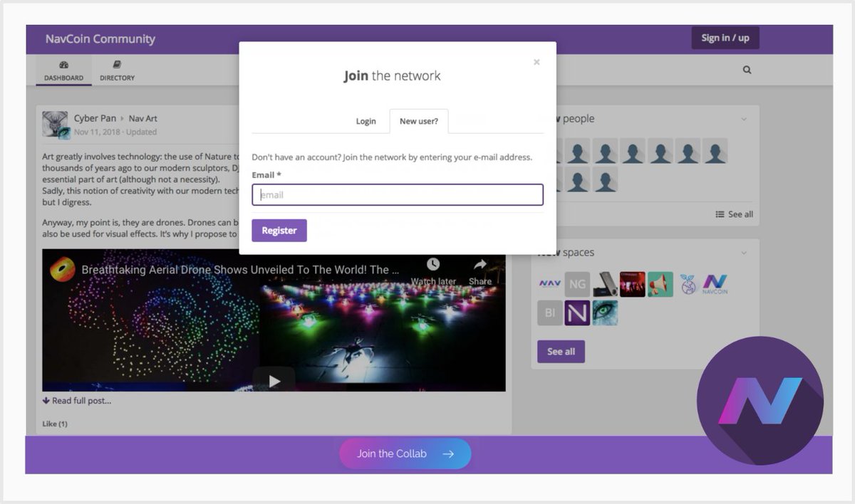Open the Directory tab
The height and width of the screenshot is (504, 855).
(117, 70)
